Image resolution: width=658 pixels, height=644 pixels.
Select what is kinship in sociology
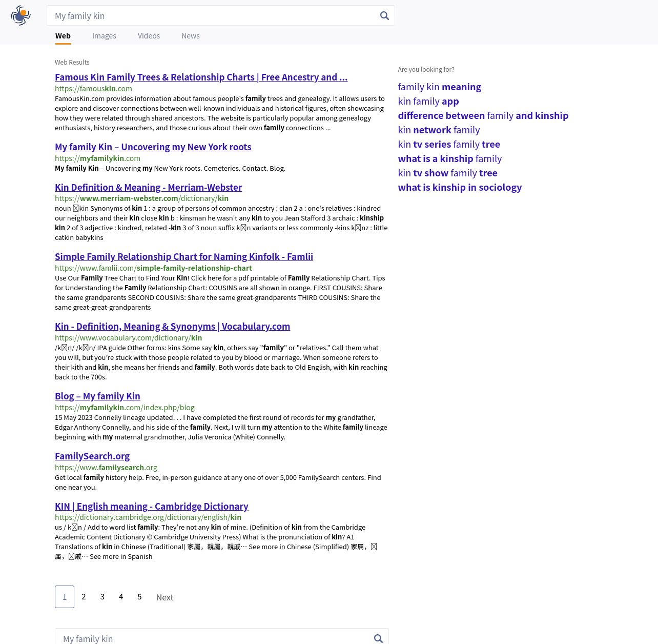click(x=460, y=188)
